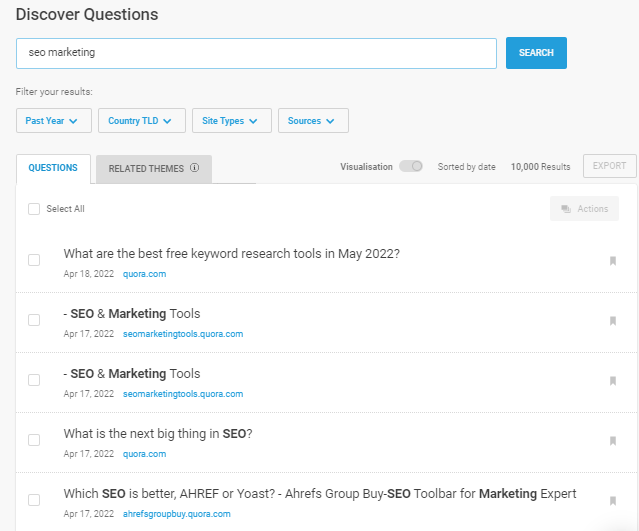
Task: Bookmark the second SEO & Marketing Tools result
Action: click(x=612, y=381)
